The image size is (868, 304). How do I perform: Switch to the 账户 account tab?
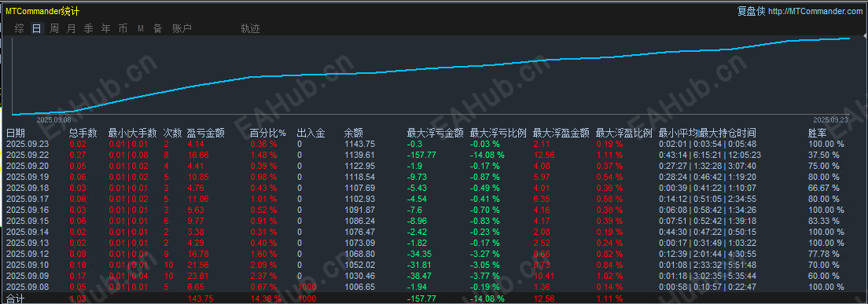tap(182, 29)
